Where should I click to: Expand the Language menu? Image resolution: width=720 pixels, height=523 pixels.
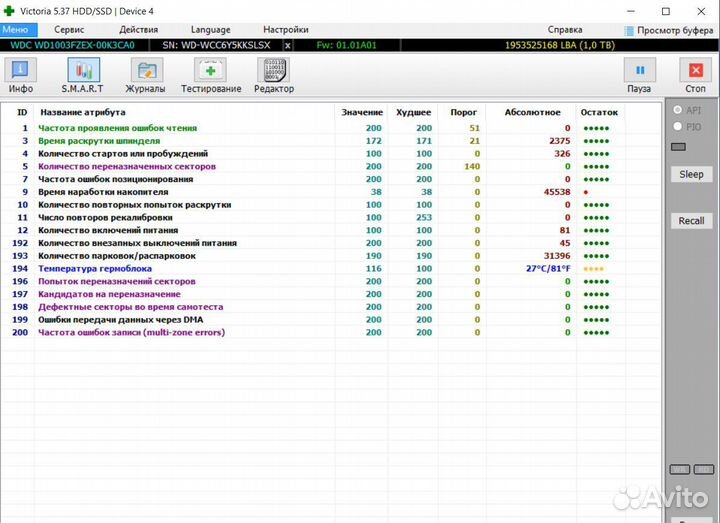[210, 30]
